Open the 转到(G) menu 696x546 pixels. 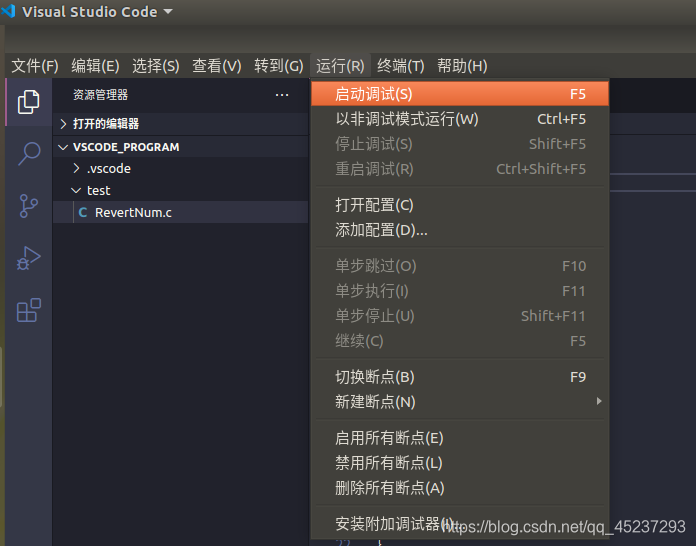(x=279, y=66)
